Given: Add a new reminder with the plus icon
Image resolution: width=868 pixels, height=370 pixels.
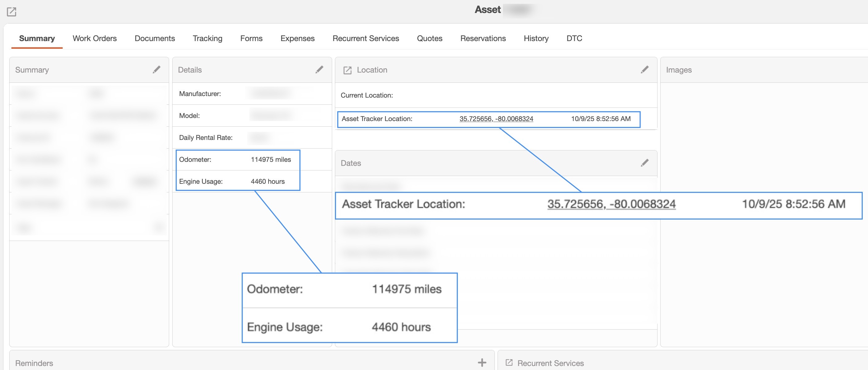Looking at the screenshot, I should pos(482,363).
